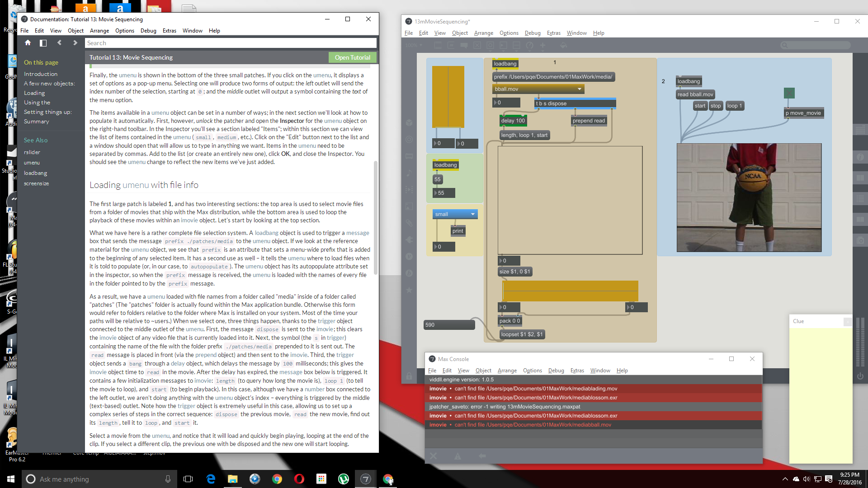Toggle the green X toggle above p move_movie
This screenshot has height=488, width=868.
pos(789,93)
